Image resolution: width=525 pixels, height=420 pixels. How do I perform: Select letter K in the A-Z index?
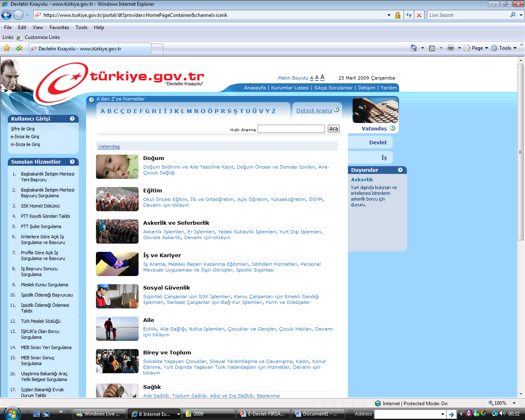click(177, 111)
